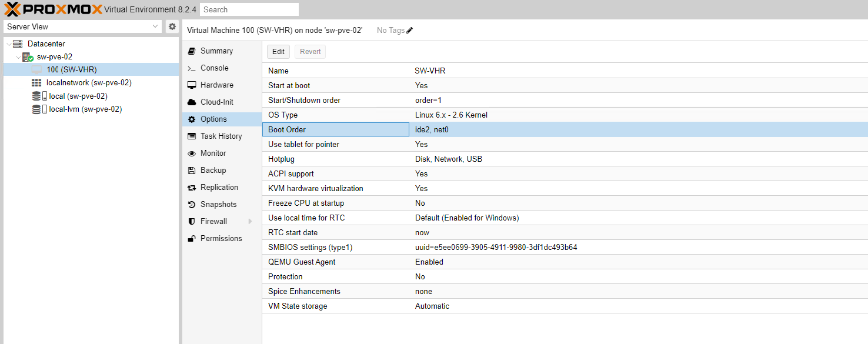Select the Start/Shutdown order row
The image size is (868, 344).
point(565,100)
